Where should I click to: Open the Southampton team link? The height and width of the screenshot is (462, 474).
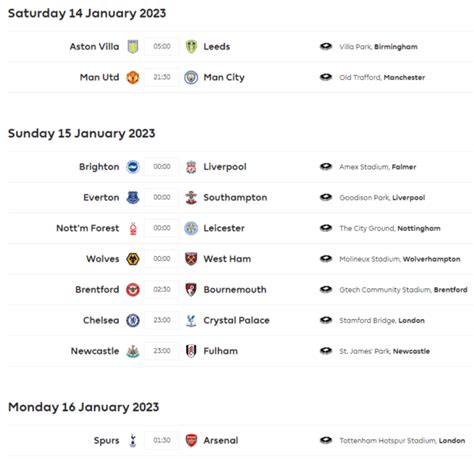pyautogui.click(x=235, y=197)
